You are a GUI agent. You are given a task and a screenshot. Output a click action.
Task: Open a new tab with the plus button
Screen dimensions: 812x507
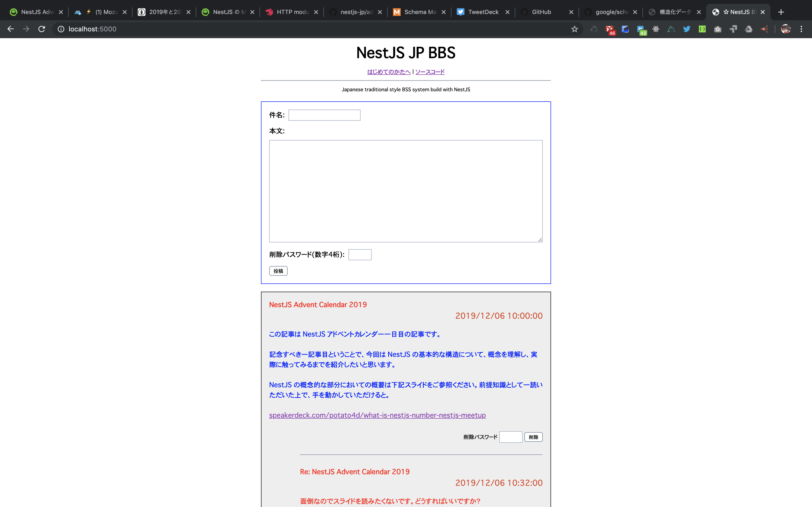click(781, 12)
